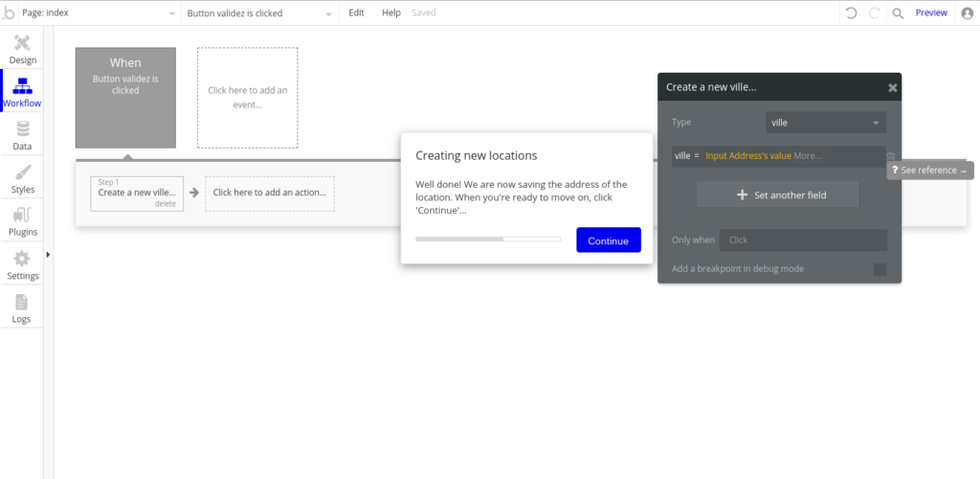This screenshot has width=980, height=479.
Task: Select the Data database icon
Action: 22,129
